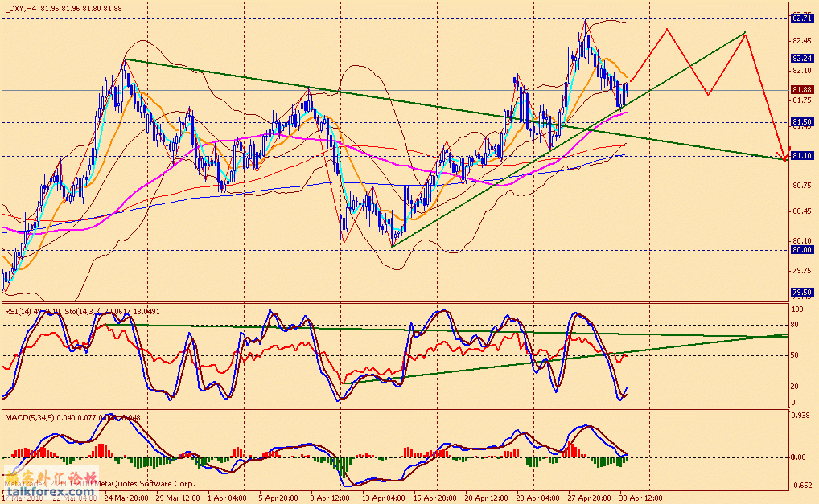The height and width of the screenshot is (504, 819).
Task: Select the 8 Apr 12:00 time label
Action: click(330, 498)
